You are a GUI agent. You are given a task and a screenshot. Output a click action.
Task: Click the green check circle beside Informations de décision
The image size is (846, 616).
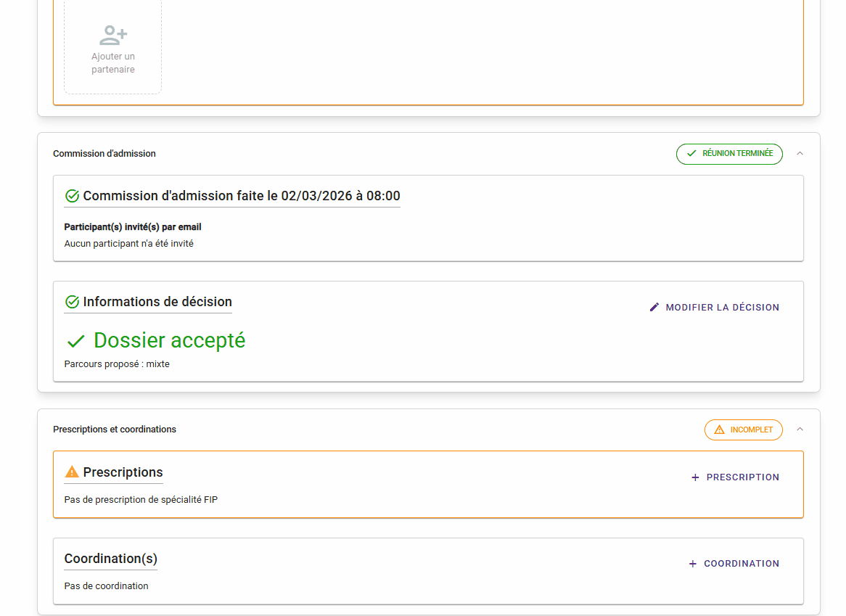pyautogui.click(x=72, y=302)
